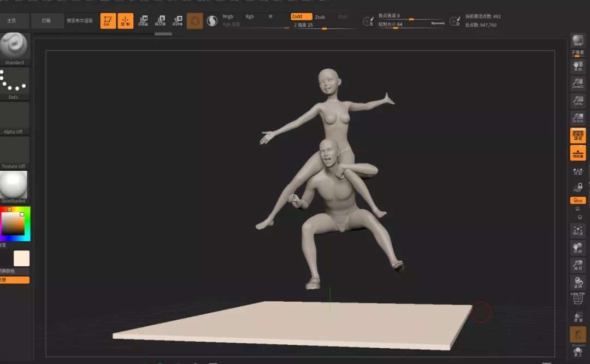Image resolution: width=590 pixels, height=364 pixels.
Task: Click the 100% actual size icon
Action: click(577, 100)
